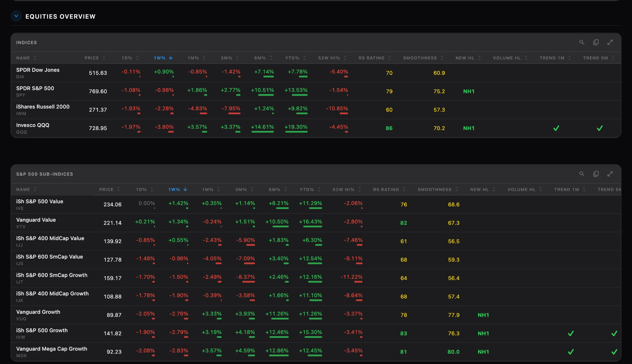Copy the Indices table data
Viewport: 632px width, 364px height.
596,42
